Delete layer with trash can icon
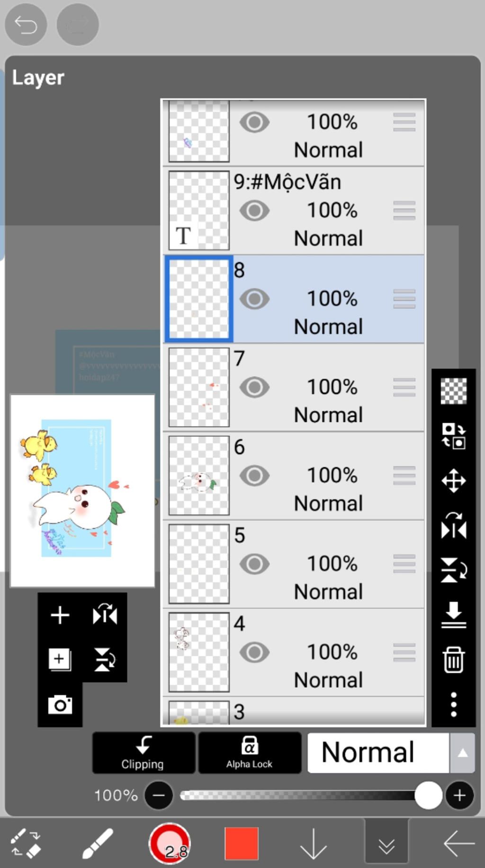 pos(453,659)
